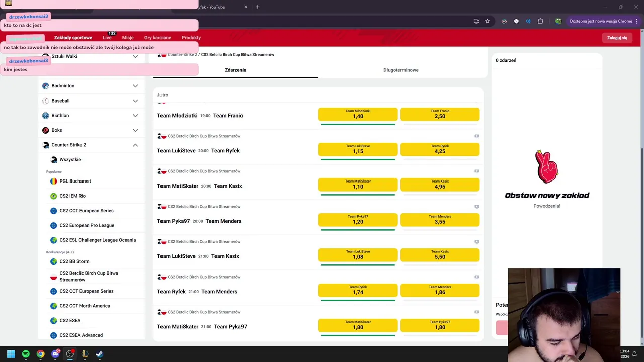The image size is (644, 362).
Task: Open Team Pyka97 vs Team Menders match
Action: click(199, 221)
